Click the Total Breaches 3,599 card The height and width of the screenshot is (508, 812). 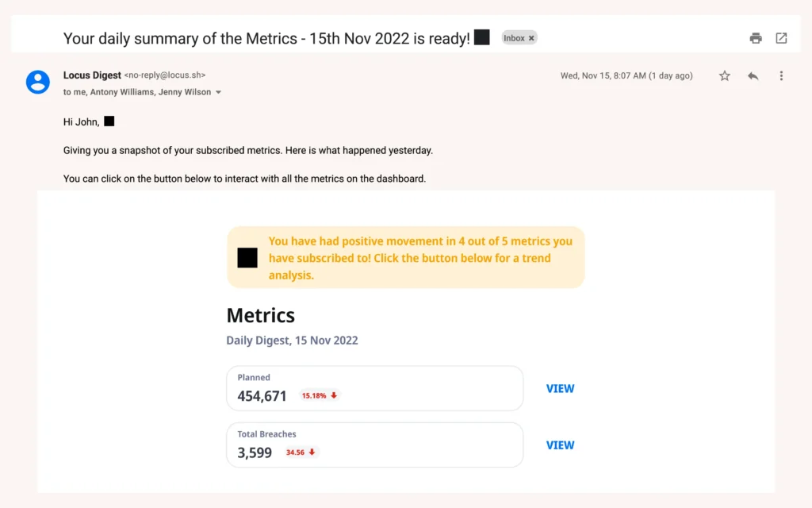pos(374,445)
